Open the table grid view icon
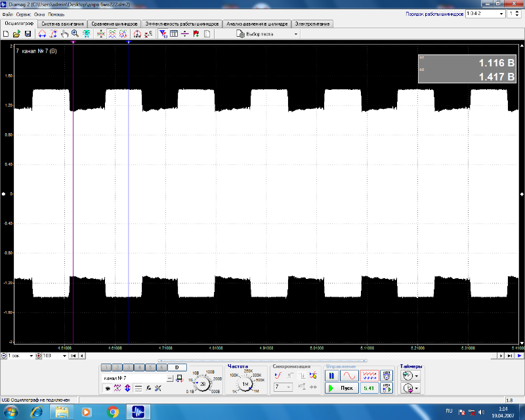Viewport: 525px width, 420px height. pyautogui.click(x=174, y=34)
